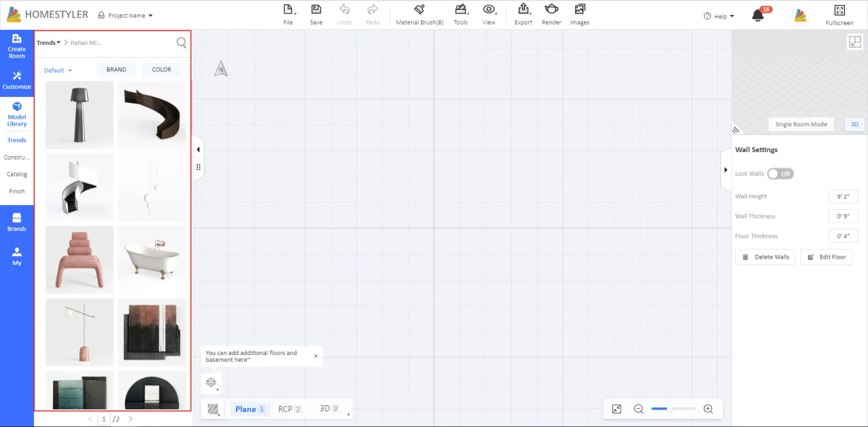This screenshot has height=427, width=868.
Task: Open the Render teapot icon
Action: click(551, 10)
